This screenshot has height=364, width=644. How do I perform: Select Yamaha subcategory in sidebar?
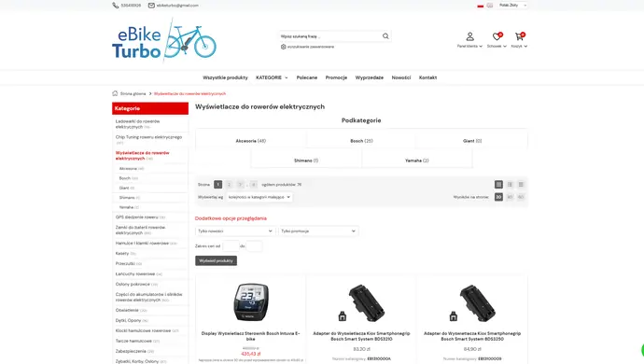(129, 207)
